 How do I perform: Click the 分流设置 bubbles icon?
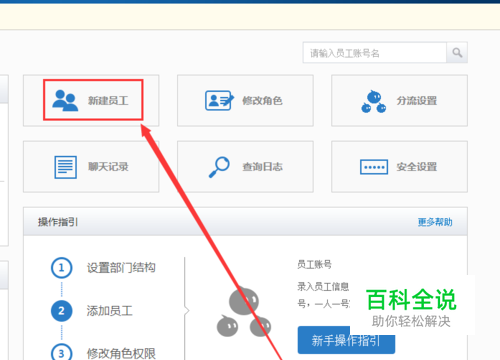coord(374,101)
